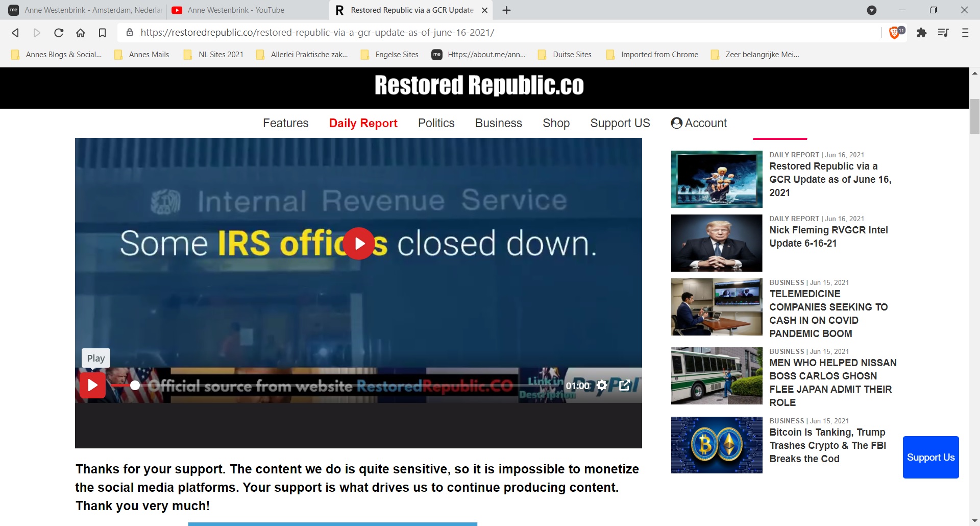
Task: Click the video progress slider handle
Action: pos(135,385)
